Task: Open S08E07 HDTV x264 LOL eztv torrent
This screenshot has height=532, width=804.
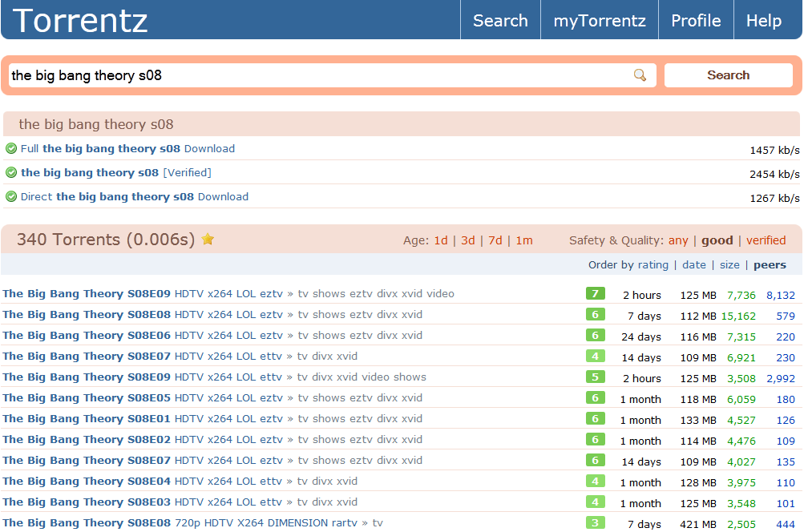Action: click(143, 461)
